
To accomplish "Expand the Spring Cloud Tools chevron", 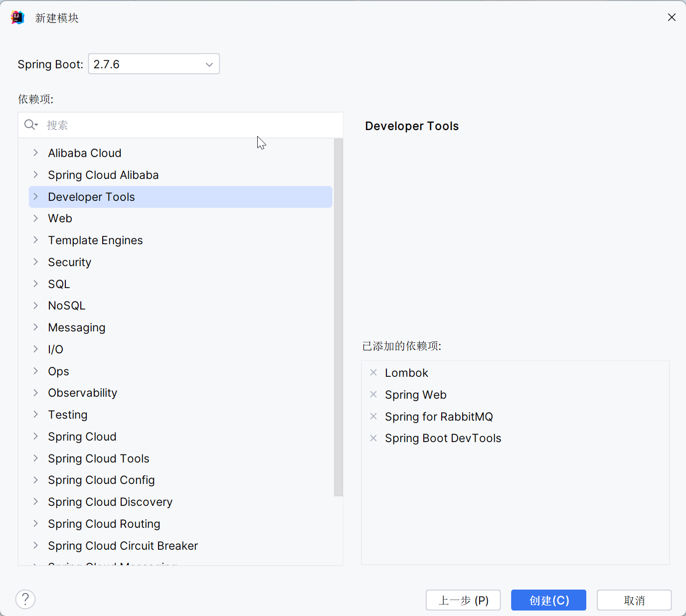I will point(35,458).
